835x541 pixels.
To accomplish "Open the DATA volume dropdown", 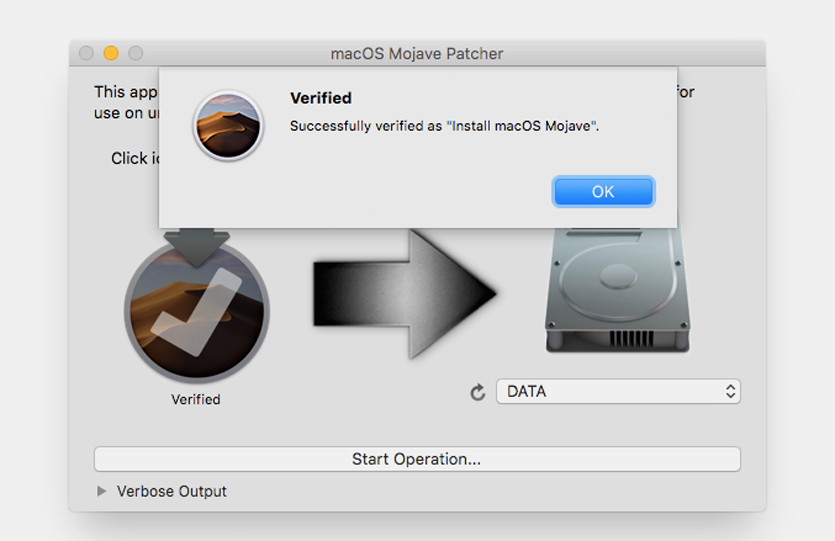I will pyautogui.click(x=618, y=391).
